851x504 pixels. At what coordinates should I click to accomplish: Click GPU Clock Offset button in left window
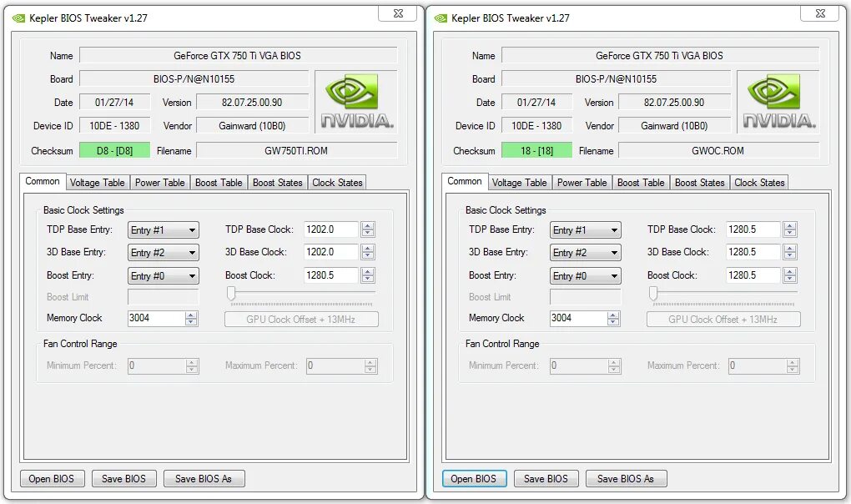tap(301, 319)
